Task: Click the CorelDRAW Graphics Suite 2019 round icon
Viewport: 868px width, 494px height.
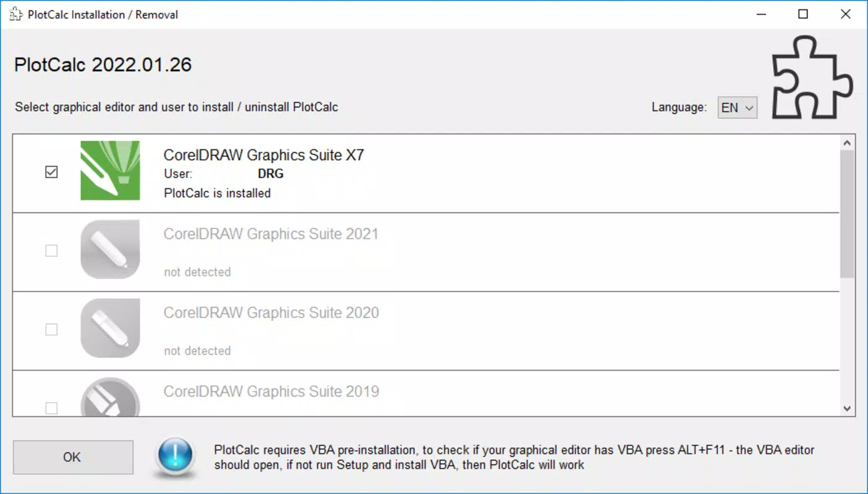Action: click(110, 396)
